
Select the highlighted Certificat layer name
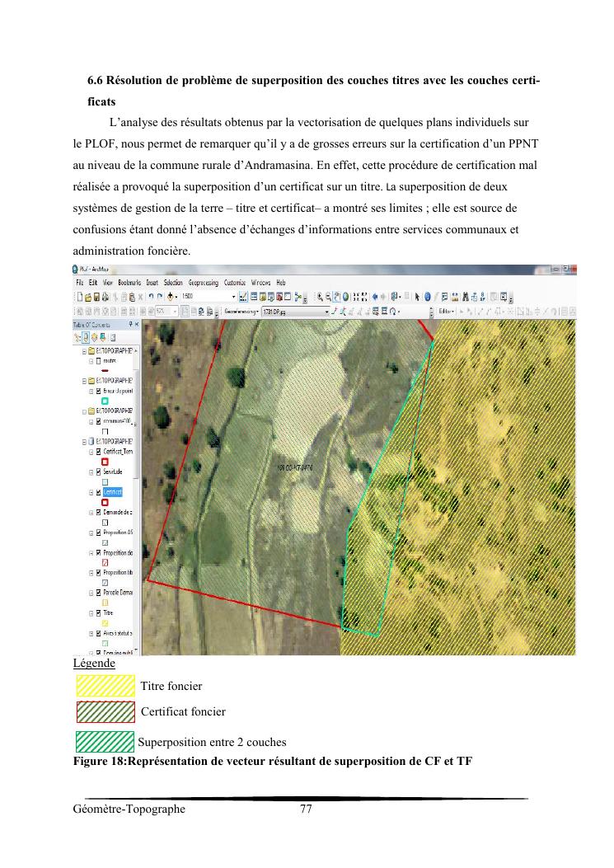(x=113, y=492)
